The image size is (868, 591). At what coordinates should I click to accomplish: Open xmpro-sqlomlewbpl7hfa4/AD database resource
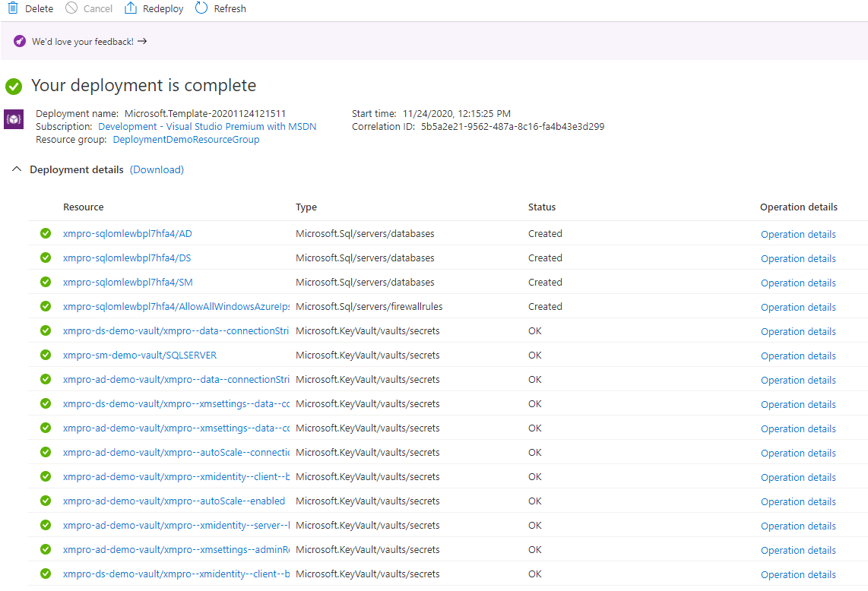tap(128, 233)
